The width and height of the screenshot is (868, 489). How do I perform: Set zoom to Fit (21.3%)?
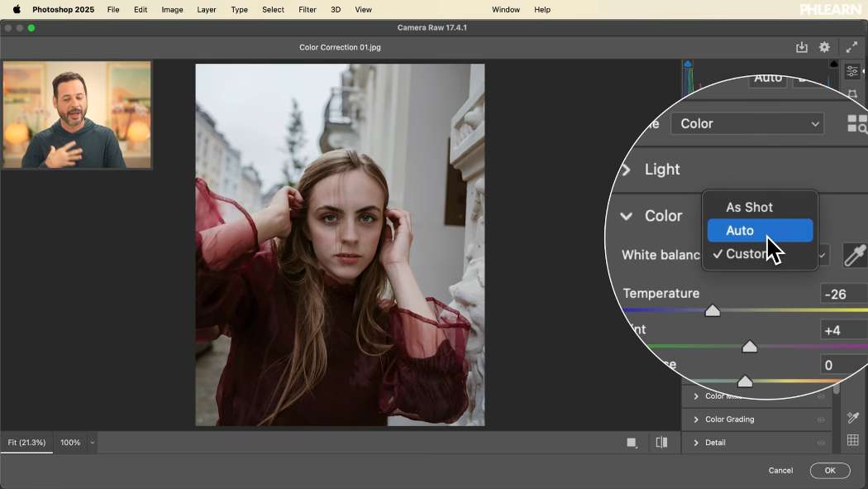pos(26,443)
